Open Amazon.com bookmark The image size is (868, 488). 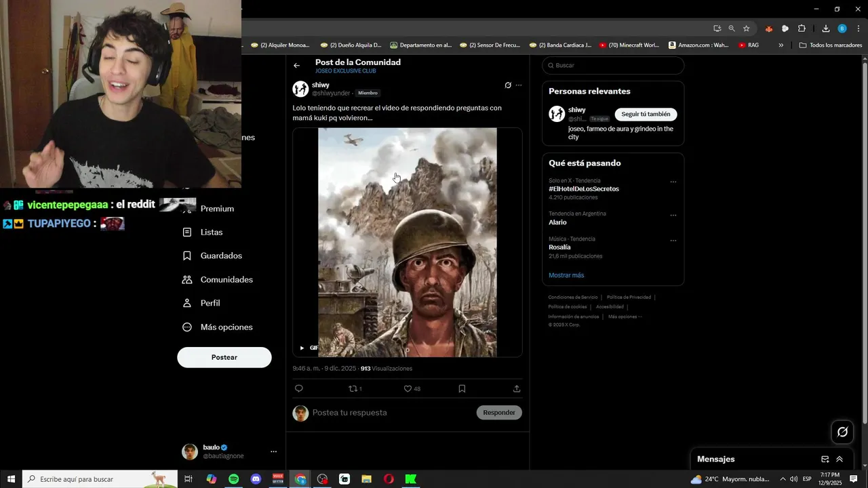click(x=698, y=45)
